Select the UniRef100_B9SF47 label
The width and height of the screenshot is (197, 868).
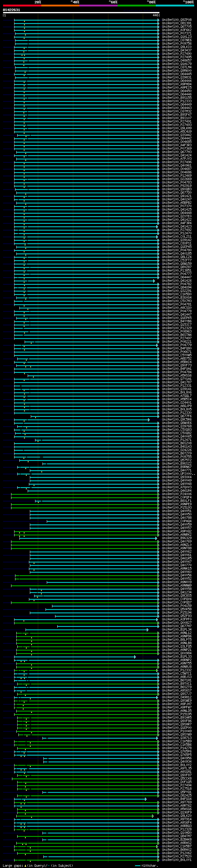coord(176,115)
